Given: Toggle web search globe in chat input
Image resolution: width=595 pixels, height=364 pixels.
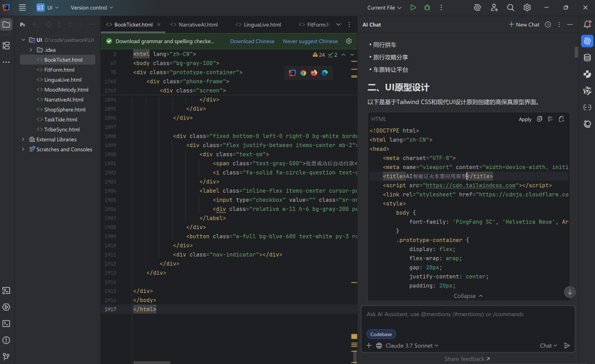Looking at the screenshot, I should pos(379,345).
